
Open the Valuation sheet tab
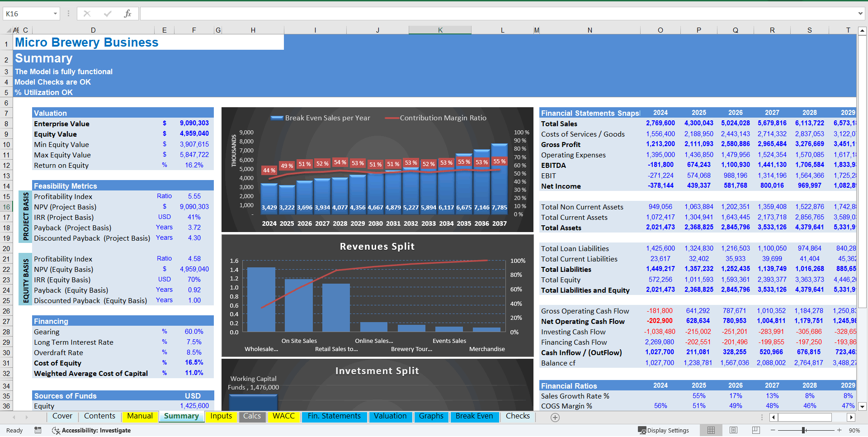click(390, 416)
